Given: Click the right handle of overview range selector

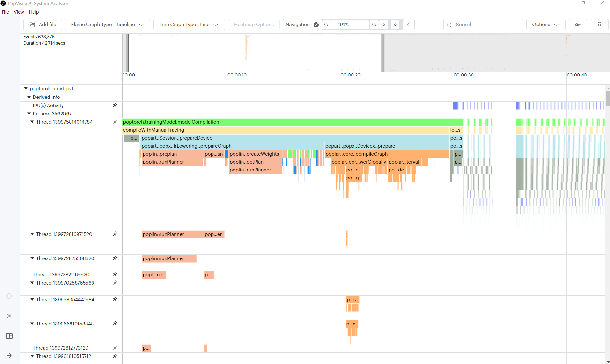Looking at the screenshot, I should coord(383,53).
